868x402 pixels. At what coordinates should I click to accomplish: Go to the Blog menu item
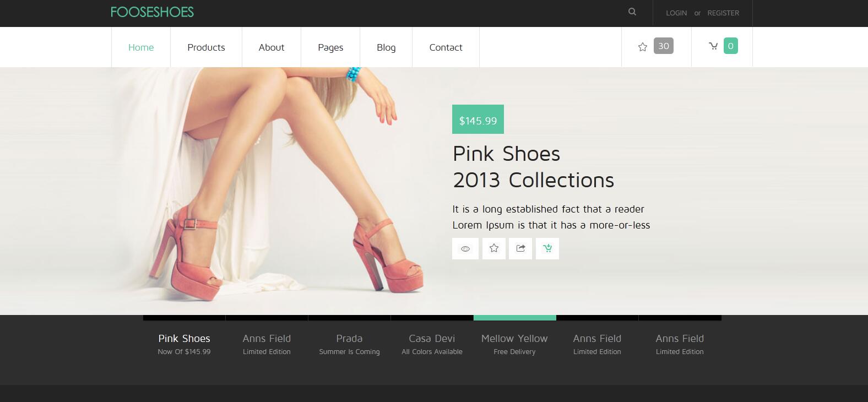[x=386, y=47]
